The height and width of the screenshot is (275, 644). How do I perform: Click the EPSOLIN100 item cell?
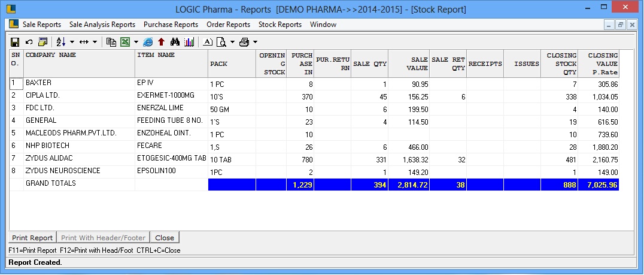(x=172, y=171)
